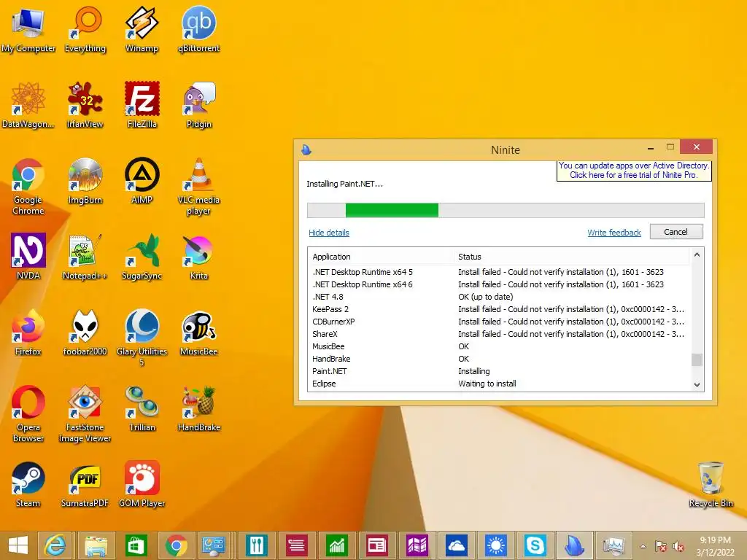Click the Ninite title bar app icon

306,150
